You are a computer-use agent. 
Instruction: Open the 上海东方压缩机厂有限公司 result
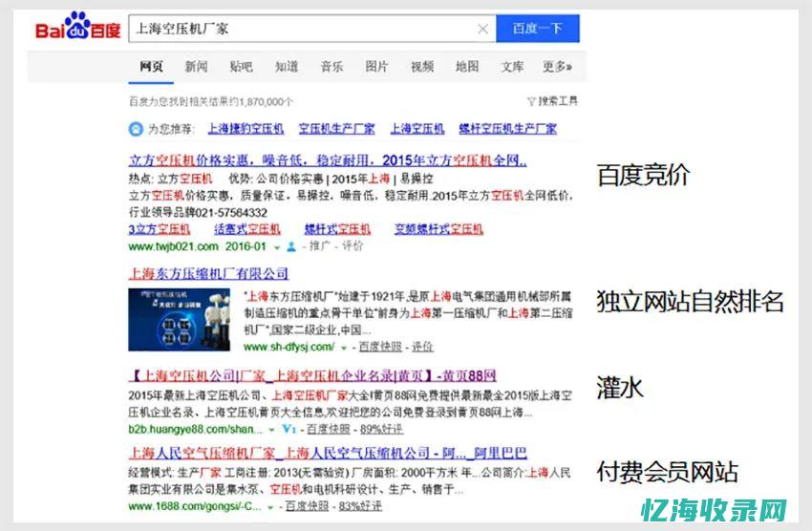[x=208, y=273]
